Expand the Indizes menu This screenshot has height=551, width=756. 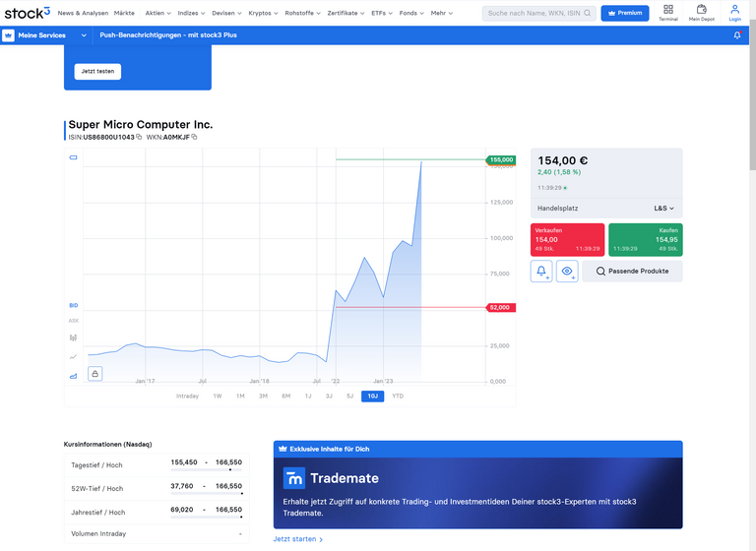pyautogui.click(x=191, y=13)
